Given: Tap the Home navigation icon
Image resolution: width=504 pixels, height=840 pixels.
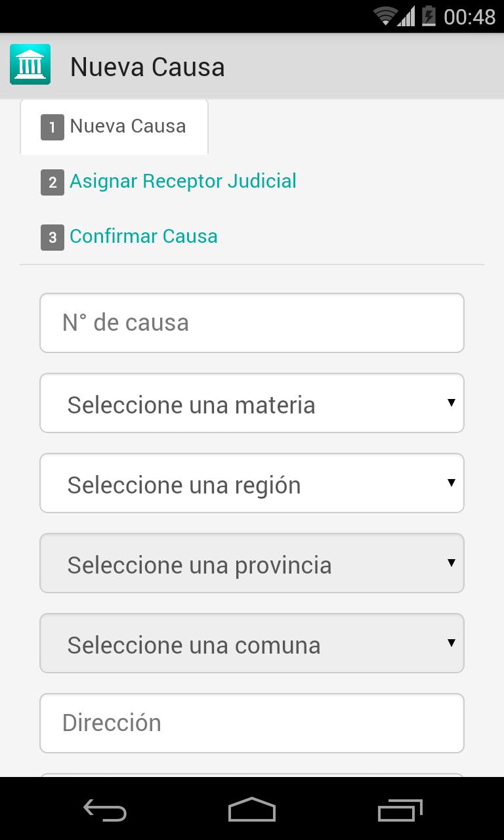Looking at the screenshot, I should [251, 809].
